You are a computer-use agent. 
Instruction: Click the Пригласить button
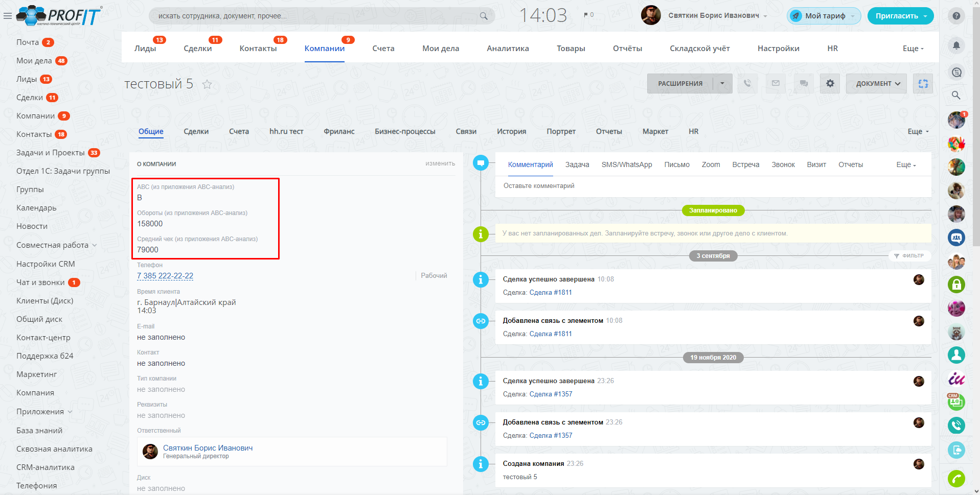(900, 16)
